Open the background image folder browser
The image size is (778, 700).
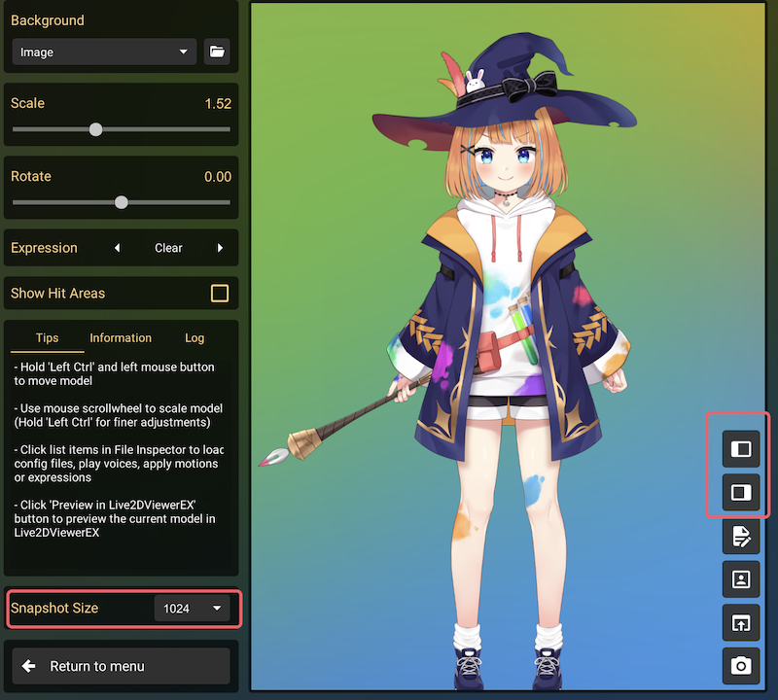(217, 52)
